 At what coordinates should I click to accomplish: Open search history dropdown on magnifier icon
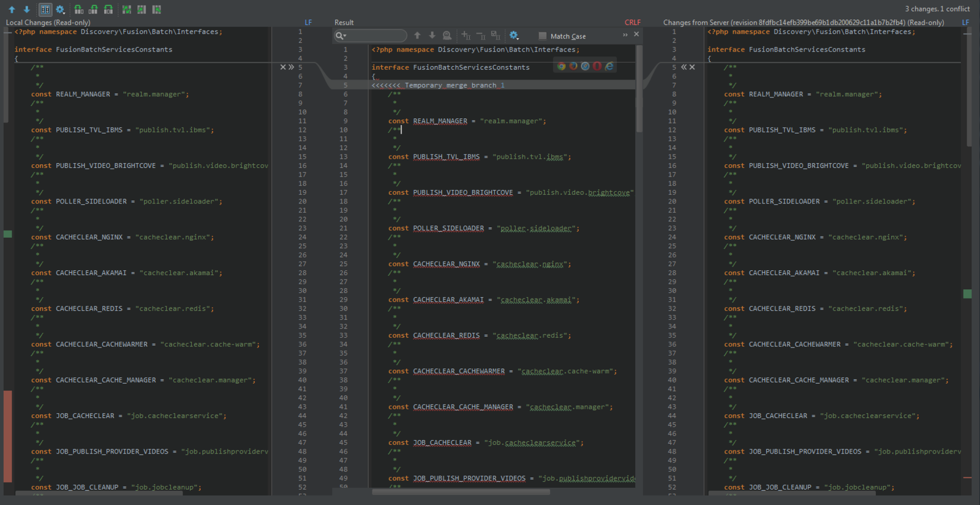click(341, 36)
